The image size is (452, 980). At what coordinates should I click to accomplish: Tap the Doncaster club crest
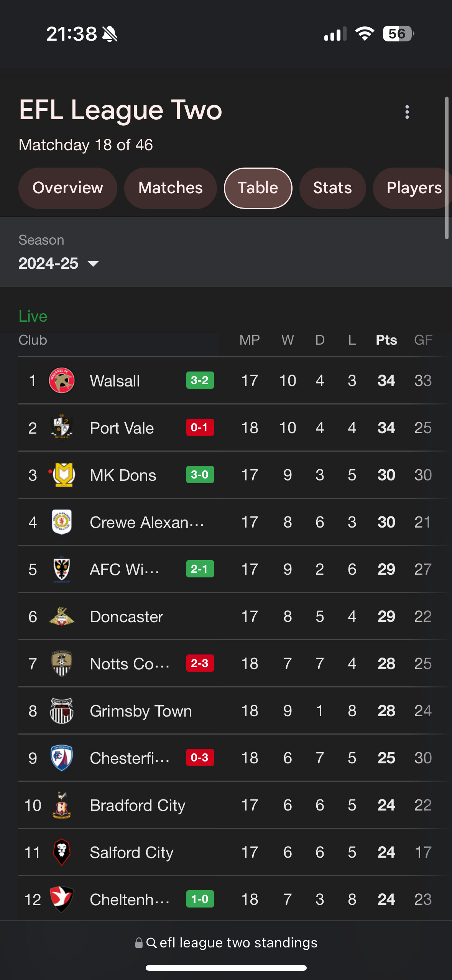[x=62, y=616]
